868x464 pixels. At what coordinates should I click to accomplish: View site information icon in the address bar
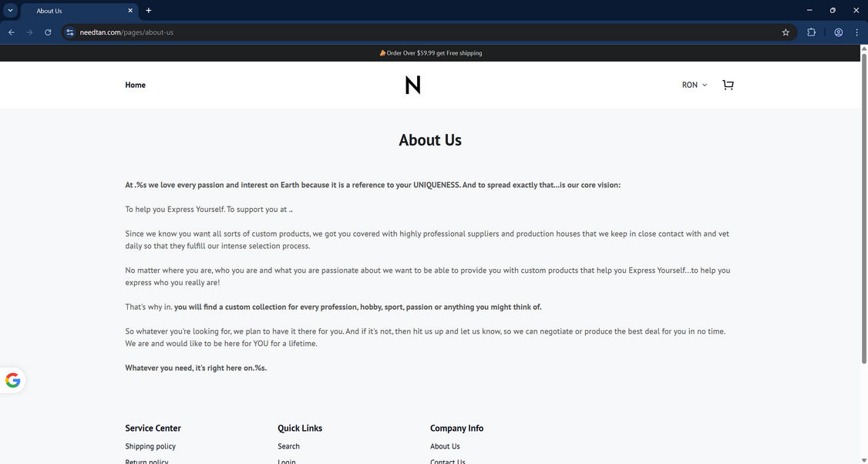click(x=69, y=32)
